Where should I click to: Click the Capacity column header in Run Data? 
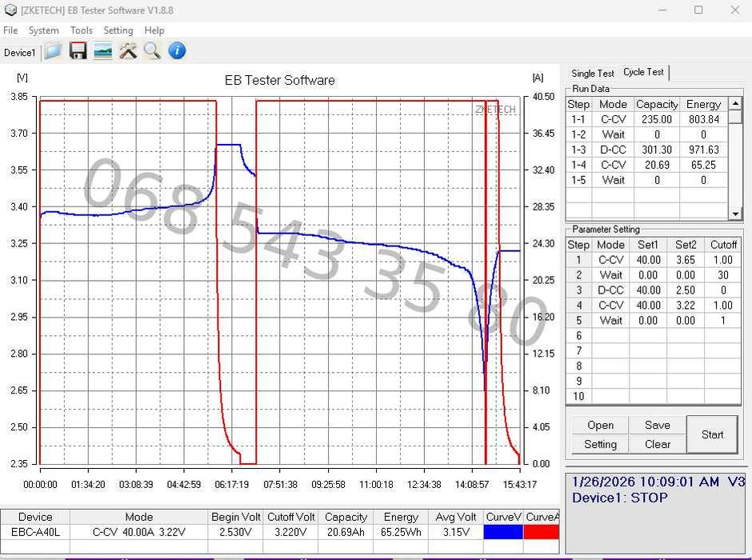pyautogui.click(x=657, y=104)
